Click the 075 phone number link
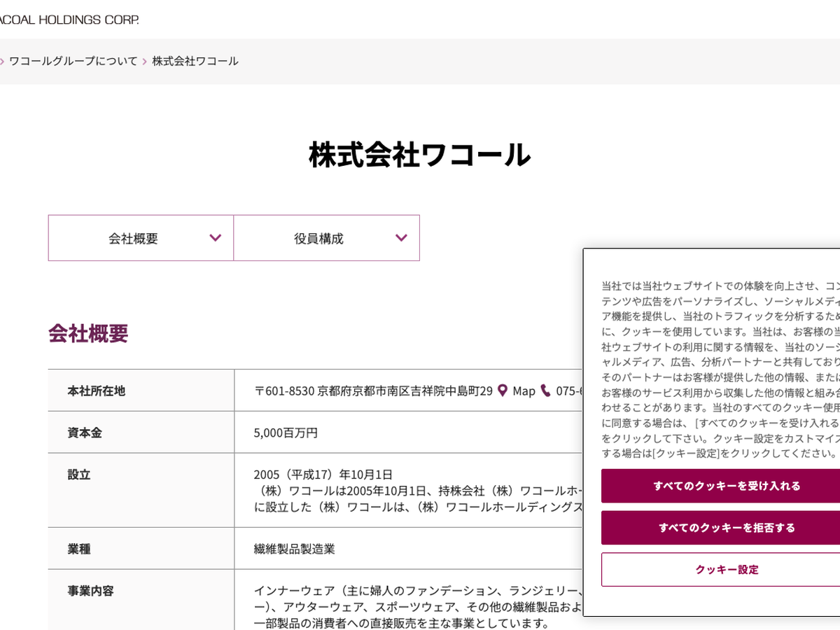This screenshot has height=630, width=840. (568, 391)
